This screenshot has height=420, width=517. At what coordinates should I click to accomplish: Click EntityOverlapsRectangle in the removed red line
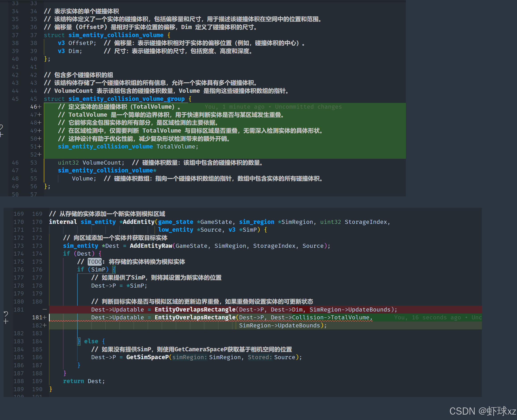[x=195, y=310]
